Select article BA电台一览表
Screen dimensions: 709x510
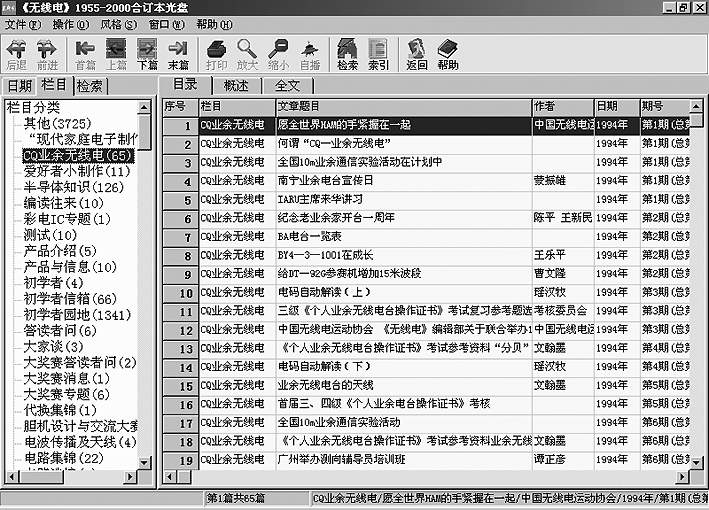(309, 236)
